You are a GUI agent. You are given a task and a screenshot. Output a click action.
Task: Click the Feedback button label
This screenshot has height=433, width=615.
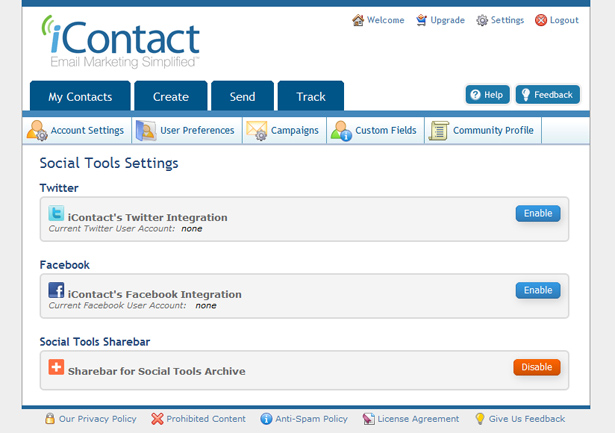coord(553,95)
